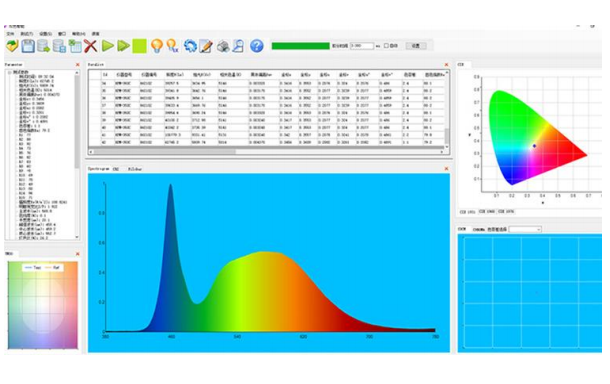Click the red X delete icon
The width and height of the screenshot is (610, 384).
click(90, 46)
